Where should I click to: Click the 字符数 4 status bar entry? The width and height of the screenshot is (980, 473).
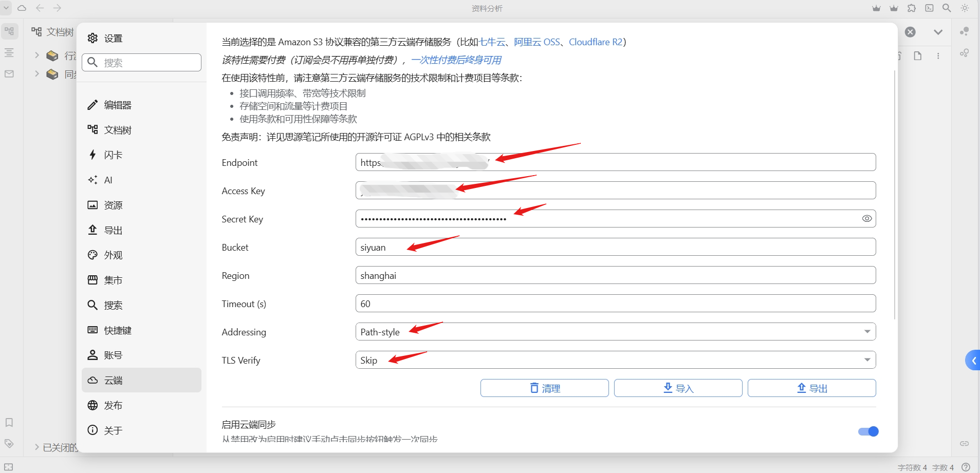coord(912,467)
